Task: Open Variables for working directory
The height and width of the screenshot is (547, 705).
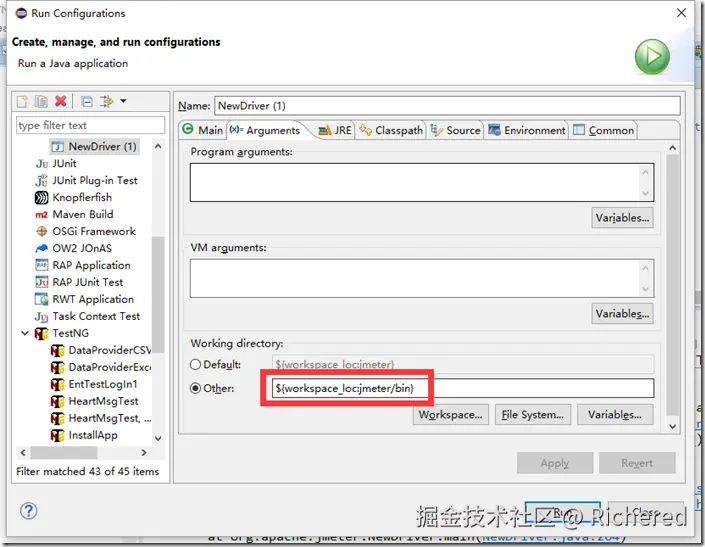Action: (x=615, y=414)
